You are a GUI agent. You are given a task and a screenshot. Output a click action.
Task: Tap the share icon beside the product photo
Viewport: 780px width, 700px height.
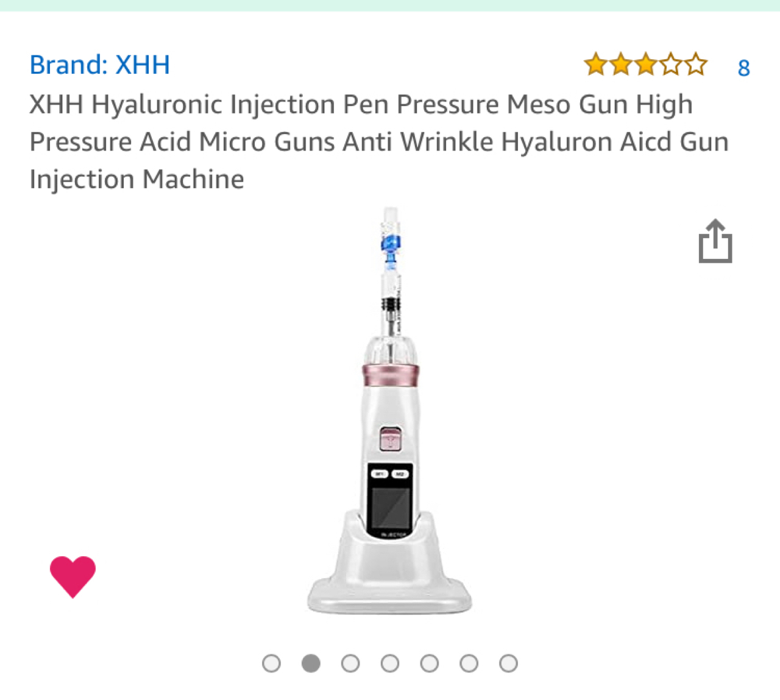[715, 241]
